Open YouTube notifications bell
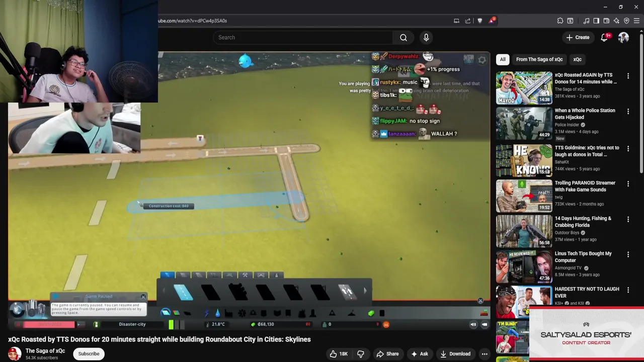 coord(605,37)
